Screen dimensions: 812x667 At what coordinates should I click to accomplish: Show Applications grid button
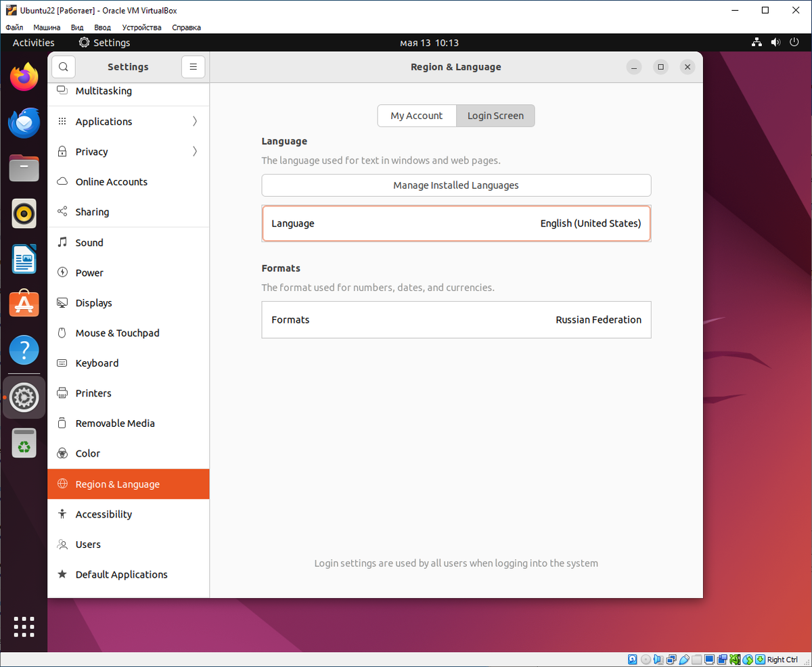coord(24,626)
